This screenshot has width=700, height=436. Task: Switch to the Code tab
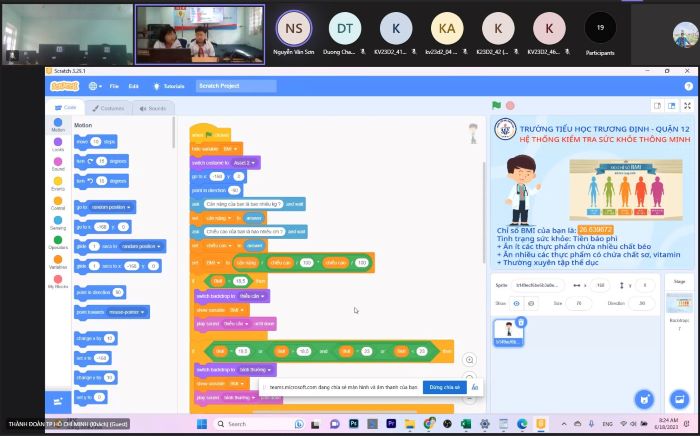tap(65, 108)
